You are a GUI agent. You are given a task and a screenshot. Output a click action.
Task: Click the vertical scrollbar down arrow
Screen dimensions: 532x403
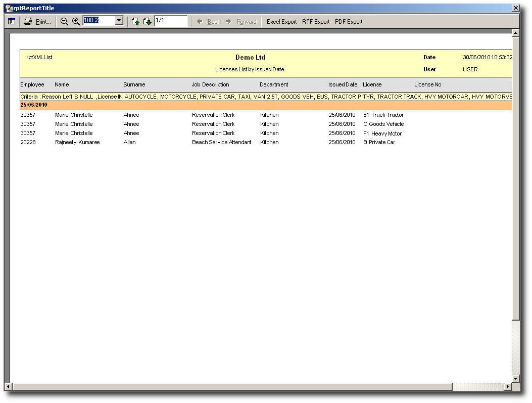point(515,378)
